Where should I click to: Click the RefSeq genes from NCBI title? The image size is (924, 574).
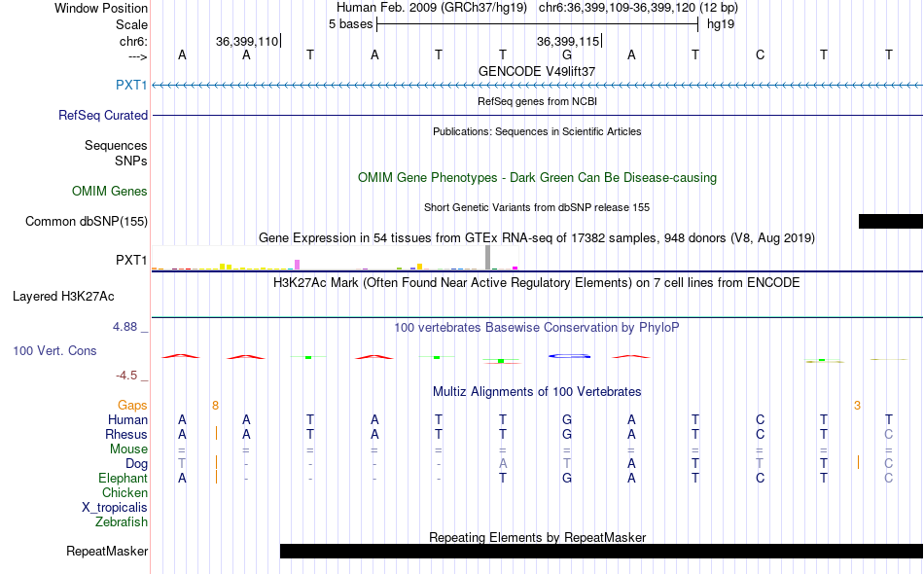tap(537, 101)
